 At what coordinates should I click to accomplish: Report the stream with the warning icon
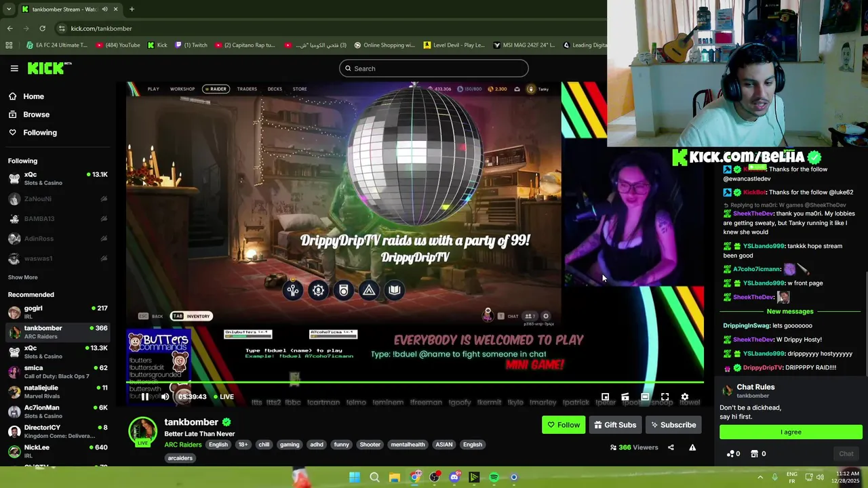tap(692, 447)
